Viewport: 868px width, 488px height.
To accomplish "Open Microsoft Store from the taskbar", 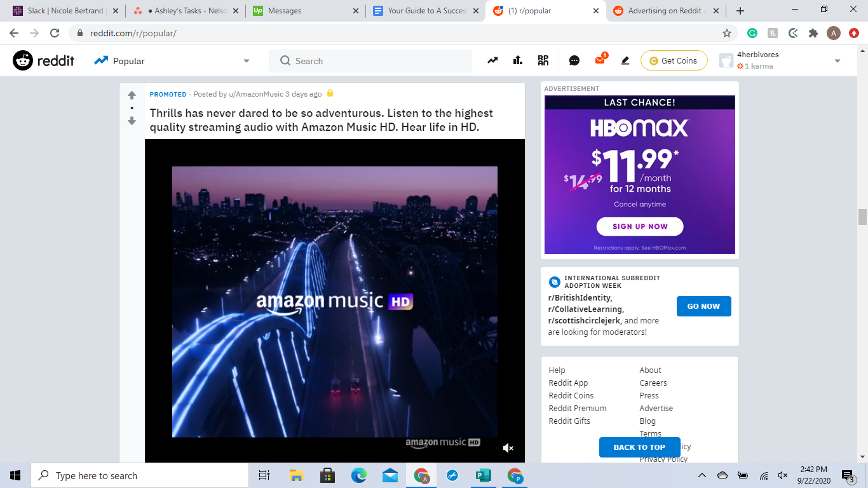I will 328,475.
